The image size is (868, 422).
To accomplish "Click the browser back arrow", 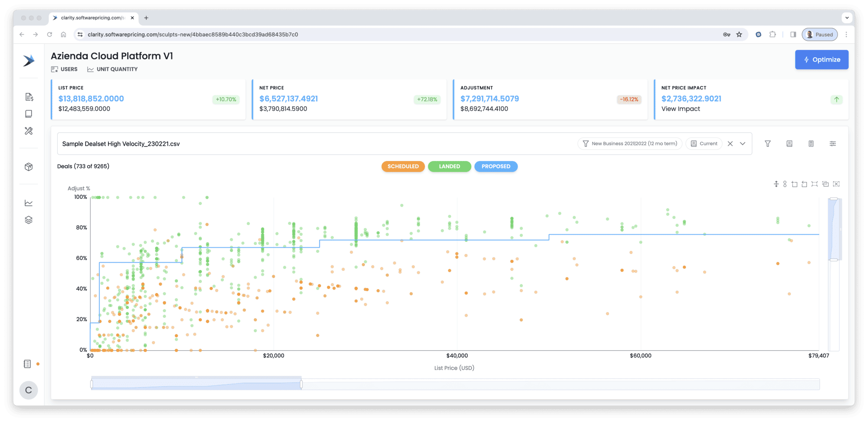I will tap(22, 34).
